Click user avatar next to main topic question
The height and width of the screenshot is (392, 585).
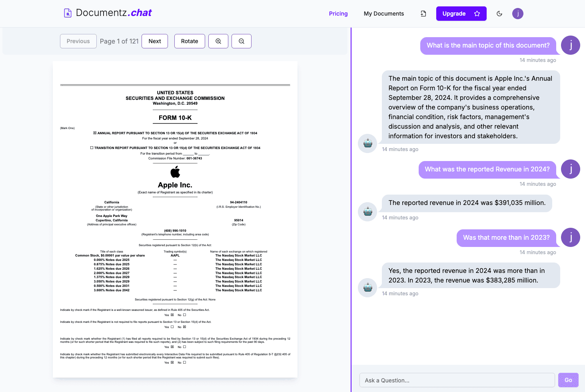tap(571, 45)
